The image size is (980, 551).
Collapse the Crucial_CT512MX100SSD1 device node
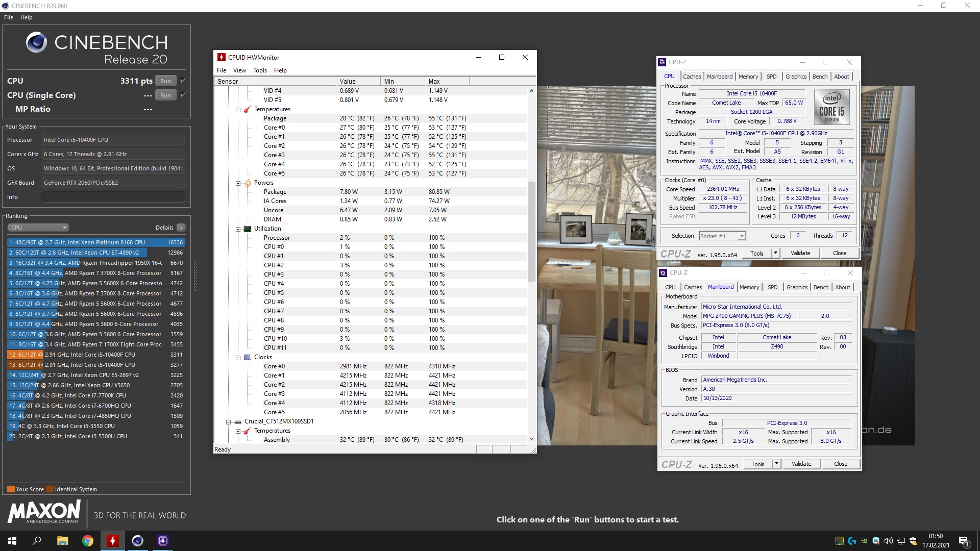click(x=228, y=422)
